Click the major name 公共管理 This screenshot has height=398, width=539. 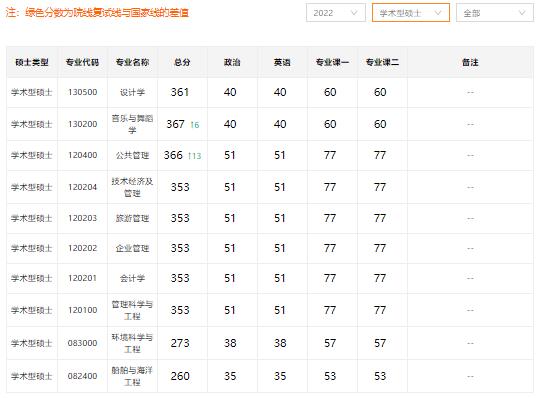(132, 155)
